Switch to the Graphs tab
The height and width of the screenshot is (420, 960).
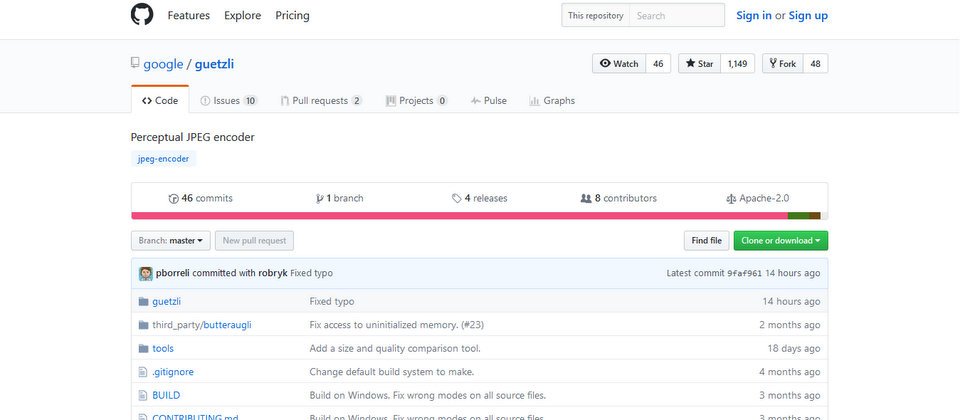pos(552,100)
